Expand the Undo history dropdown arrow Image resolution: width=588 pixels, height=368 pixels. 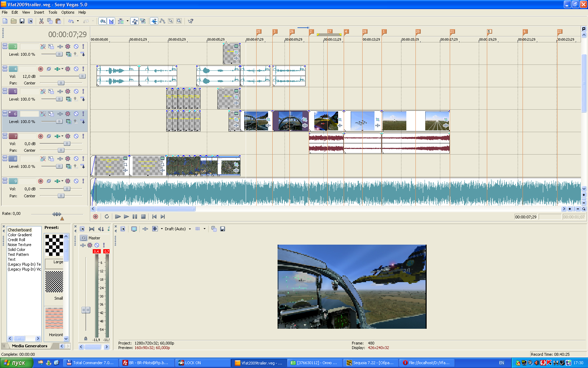click(x=78, y=21)
